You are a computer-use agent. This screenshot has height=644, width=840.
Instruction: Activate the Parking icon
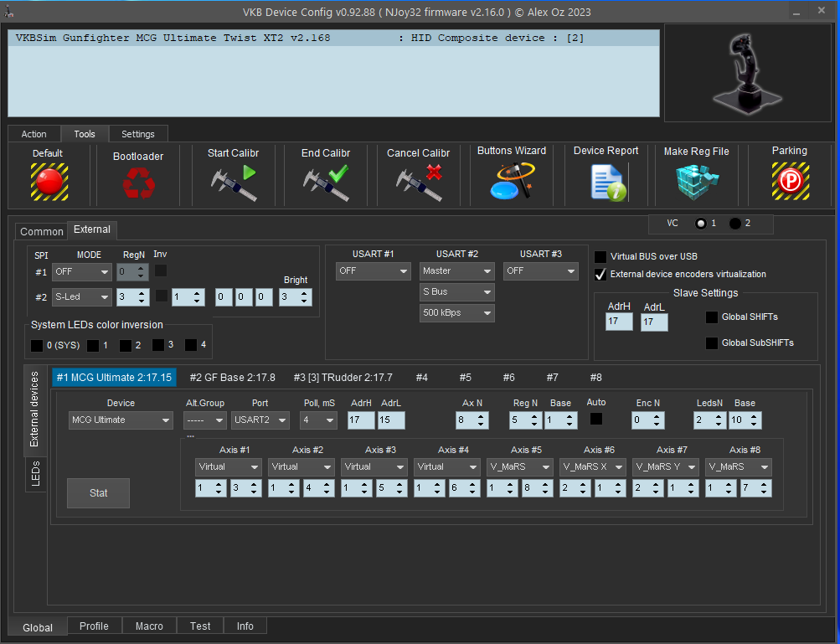tap(789, 181)
